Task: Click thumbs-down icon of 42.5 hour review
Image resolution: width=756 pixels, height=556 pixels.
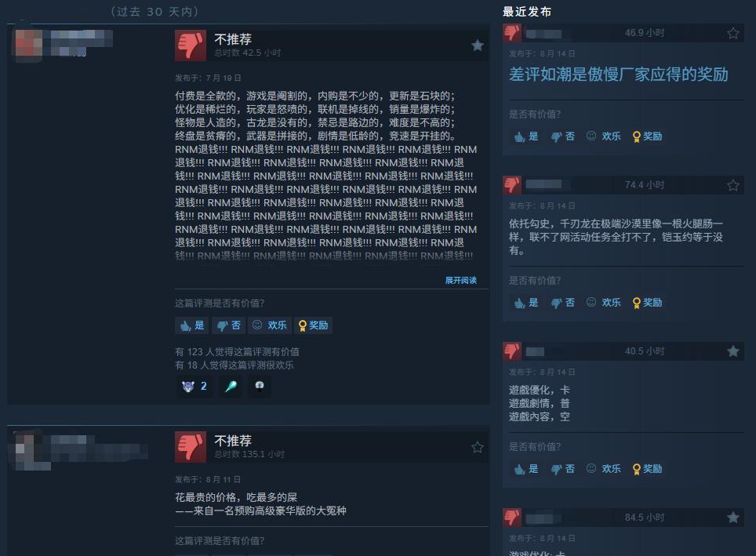Action: pyautogui.click(x=191, y=45)
